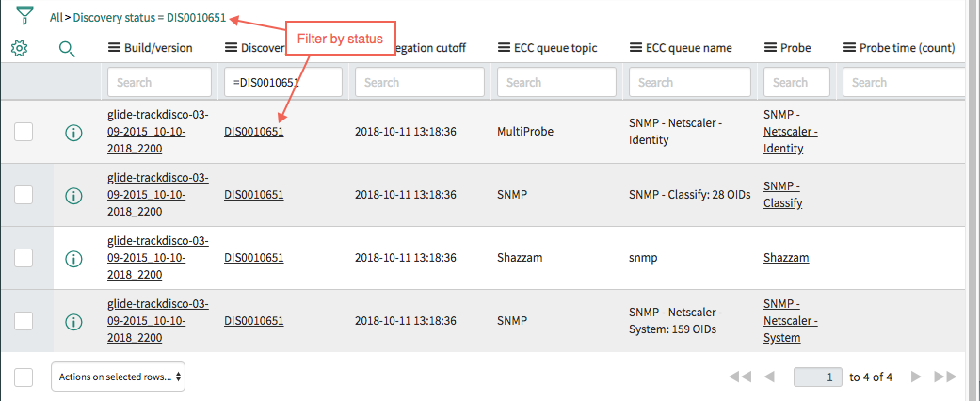Open the Build/version column menu icon
Image resolution: width=980 pixels, height=401 pixels.
[114, 47]
